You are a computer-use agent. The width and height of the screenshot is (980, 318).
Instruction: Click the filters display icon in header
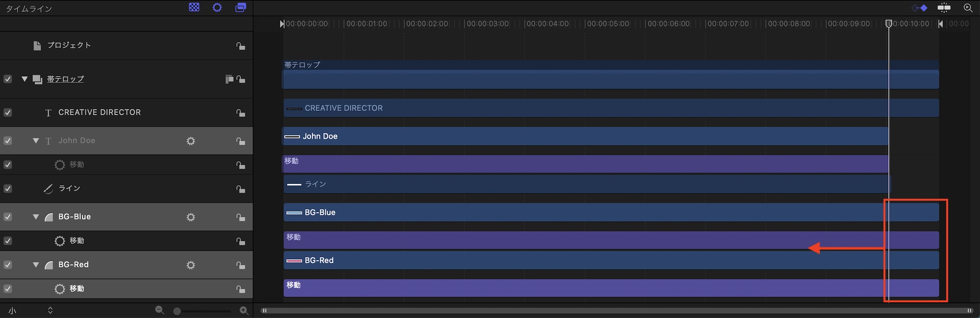click(241, 7)
